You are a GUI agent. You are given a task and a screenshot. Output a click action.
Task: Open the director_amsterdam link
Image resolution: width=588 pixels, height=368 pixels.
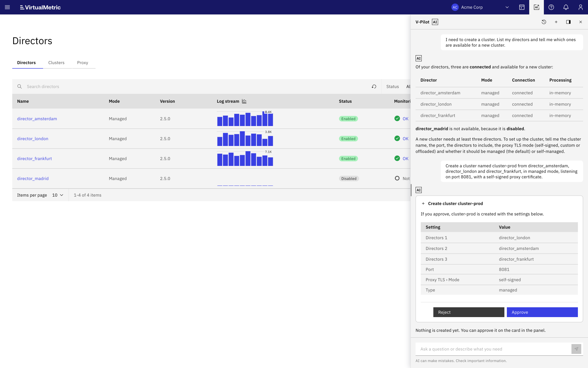(37, 119)
